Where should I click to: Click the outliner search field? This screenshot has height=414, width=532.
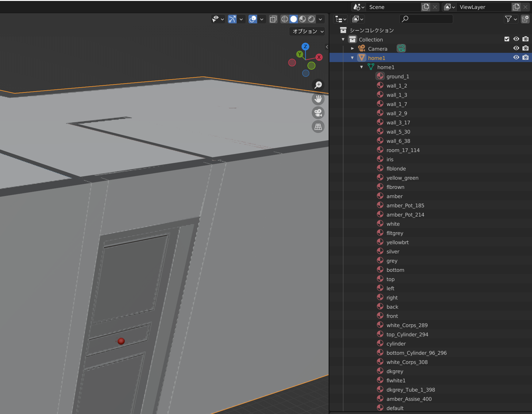point(426,19)
